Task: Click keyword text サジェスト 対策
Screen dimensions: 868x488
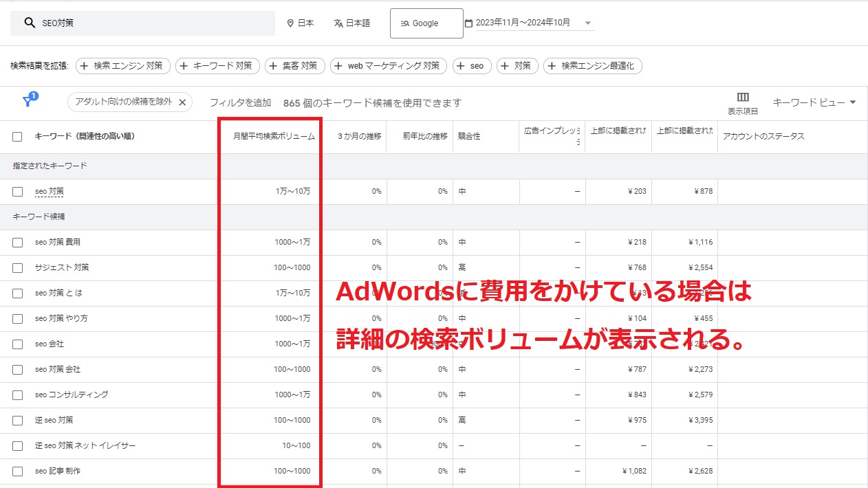Action: [x=62, y=268]
